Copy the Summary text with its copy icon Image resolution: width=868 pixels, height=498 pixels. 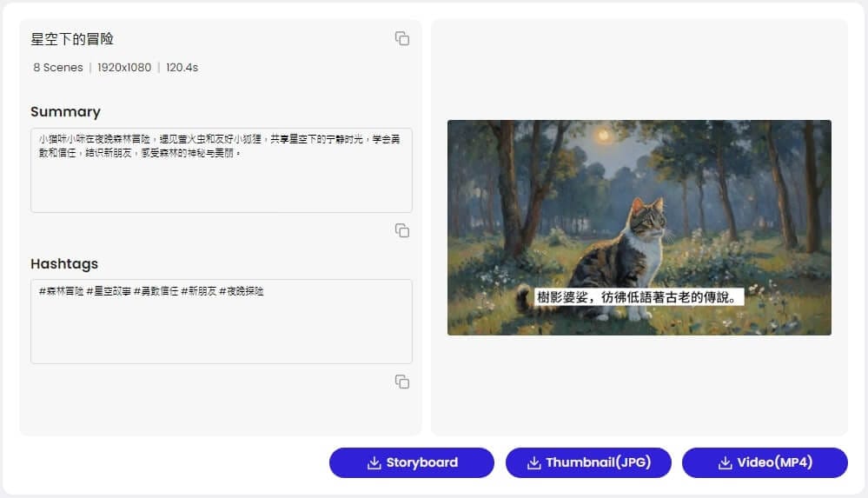[x=401, y=230]
